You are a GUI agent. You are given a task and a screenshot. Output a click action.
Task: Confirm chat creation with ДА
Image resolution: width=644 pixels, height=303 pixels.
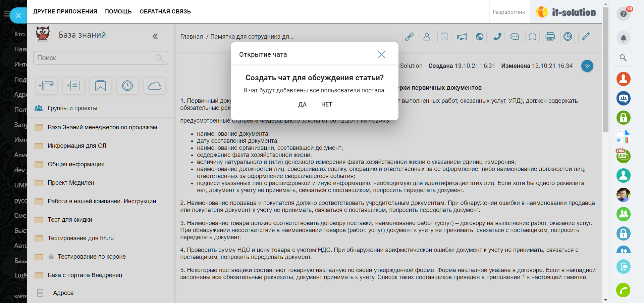coord(302,104)
